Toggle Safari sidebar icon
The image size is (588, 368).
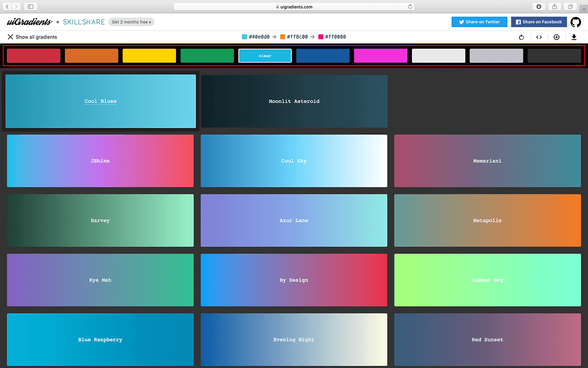click(30, 6)
